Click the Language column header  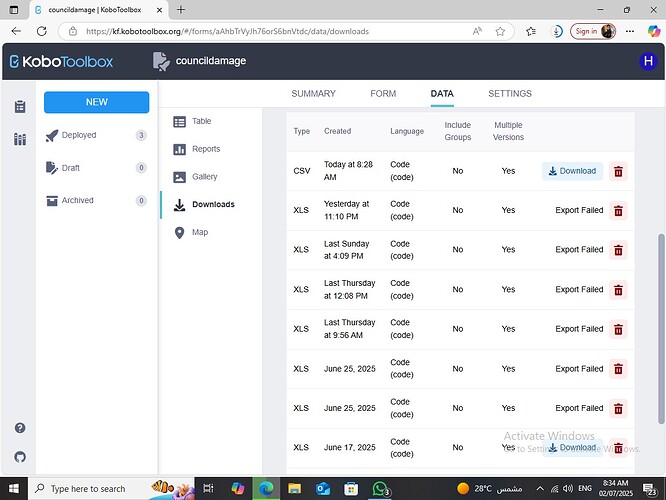tap(407, 131)
